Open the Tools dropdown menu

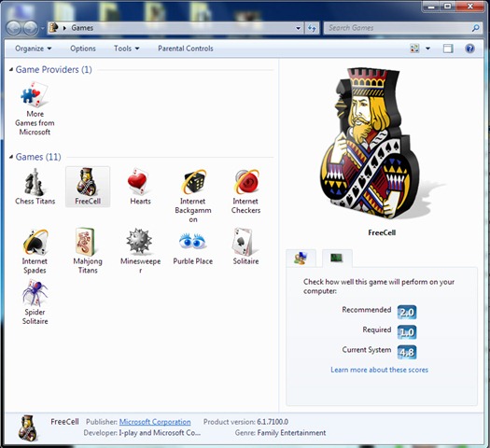pos(126,49)
